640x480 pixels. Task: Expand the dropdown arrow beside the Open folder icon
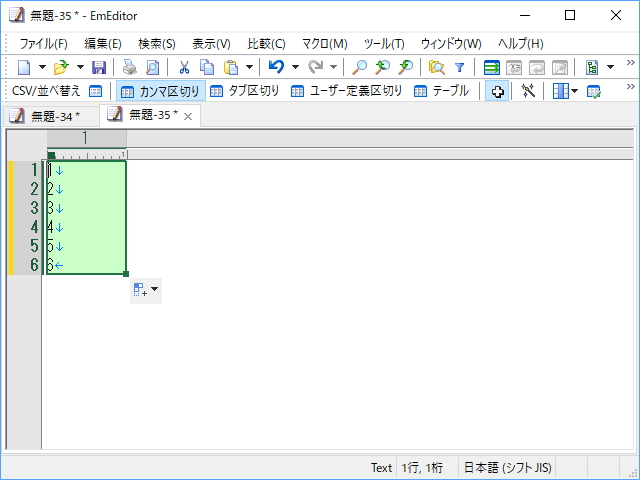tap(80, 67)
